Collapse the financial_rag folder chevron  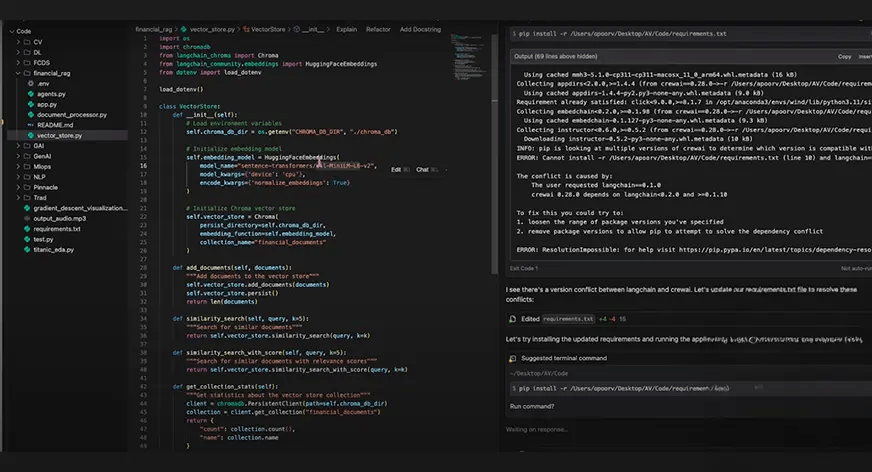(x=18, y=73)
